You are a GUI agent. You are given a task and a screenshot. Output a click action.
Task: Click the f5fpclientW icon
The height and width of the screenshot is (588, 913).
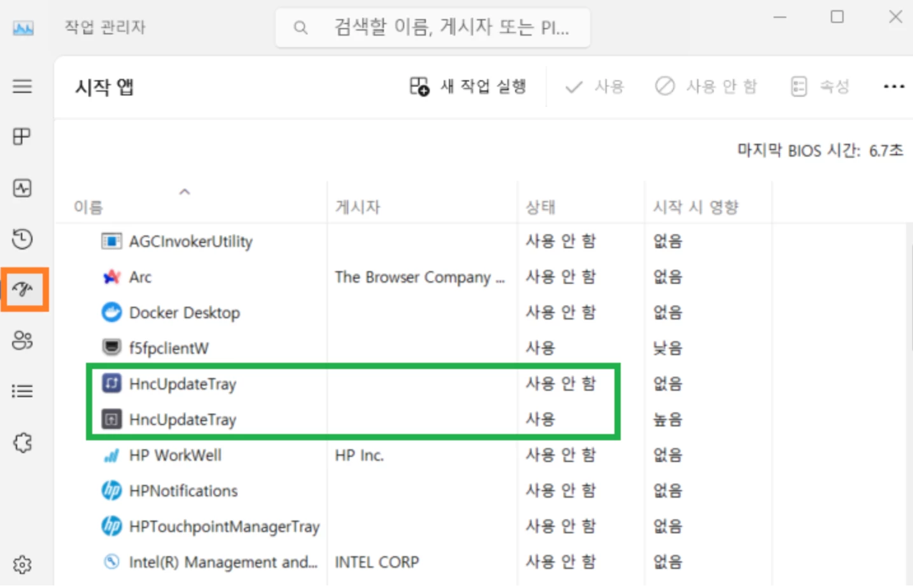(x=111, y=347)
